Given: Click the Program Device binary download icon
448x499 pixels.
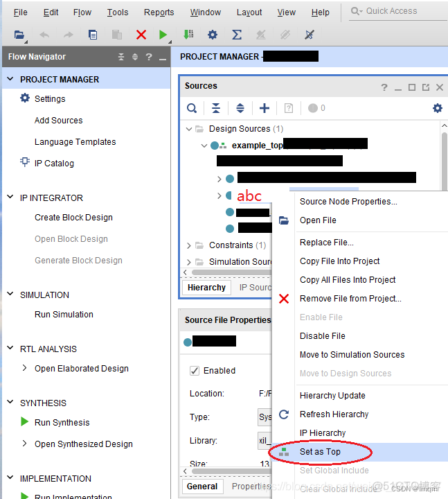Looking at the screenshot, I should [x=188, y=35].
